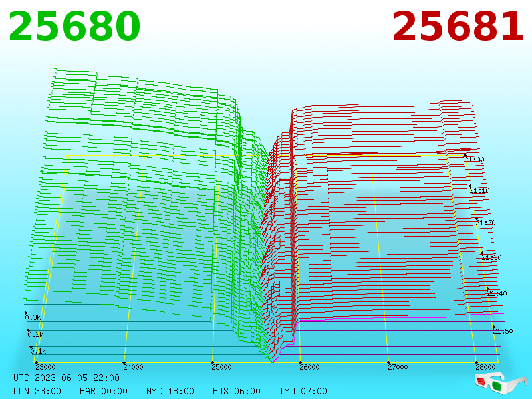
Task: Click the 0.3k depth axis label
Action: tap(33, 318)
